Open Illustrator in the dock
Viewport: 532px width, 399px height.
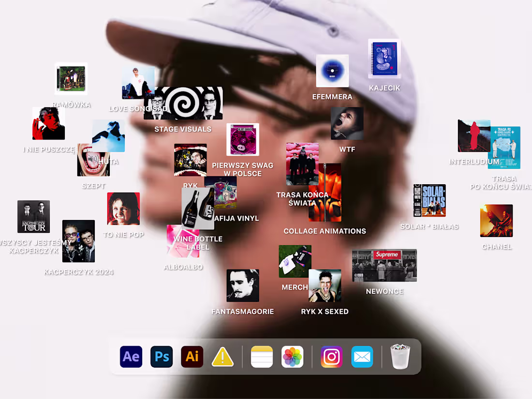pos(192,356)
